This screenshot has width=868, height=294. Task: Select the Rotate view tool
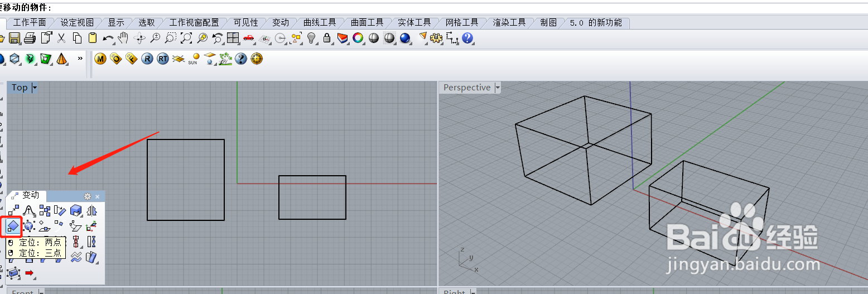(x=139, y=38)
